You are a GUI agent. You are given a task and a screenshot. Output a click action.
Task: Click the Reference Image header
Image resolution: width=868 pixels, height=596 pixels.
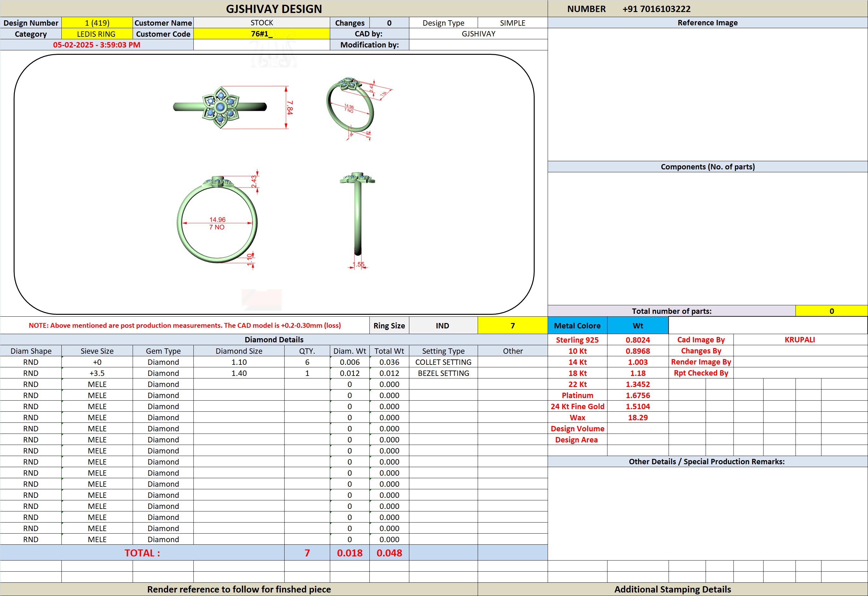[x=708, y=23]
